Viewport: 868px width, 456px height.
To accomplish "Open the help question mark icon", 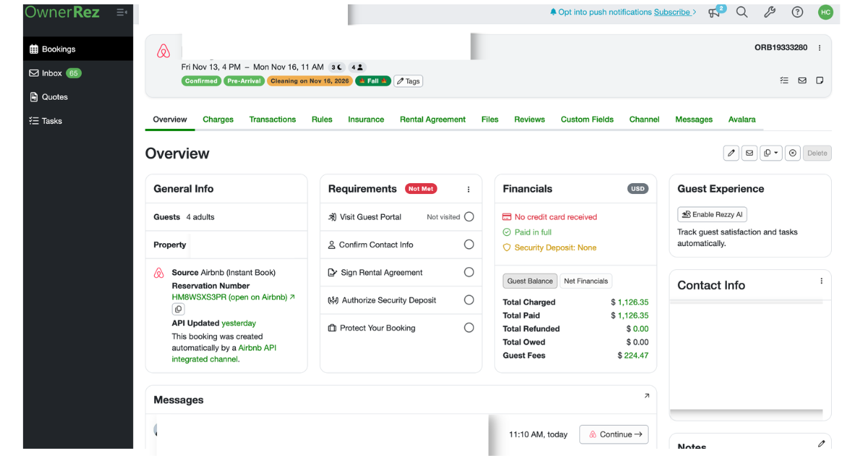I will 797,12.
